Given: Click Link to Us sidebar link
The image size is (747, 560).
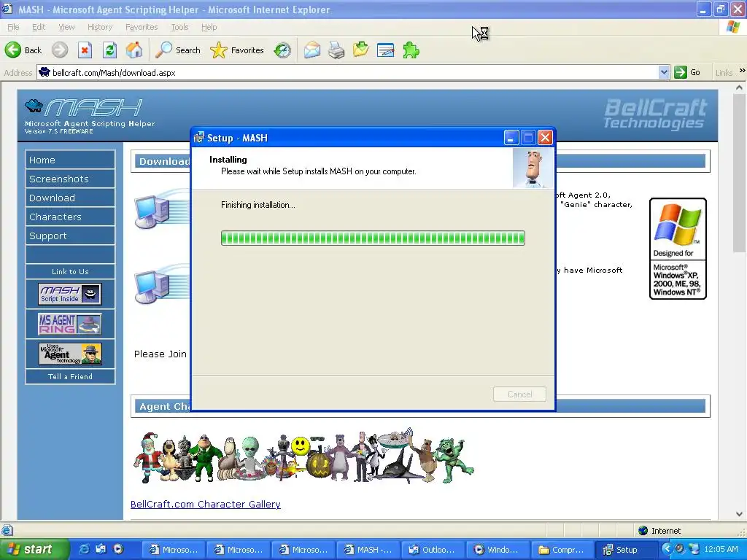Looking at the screenshot, I should (70, 271).
